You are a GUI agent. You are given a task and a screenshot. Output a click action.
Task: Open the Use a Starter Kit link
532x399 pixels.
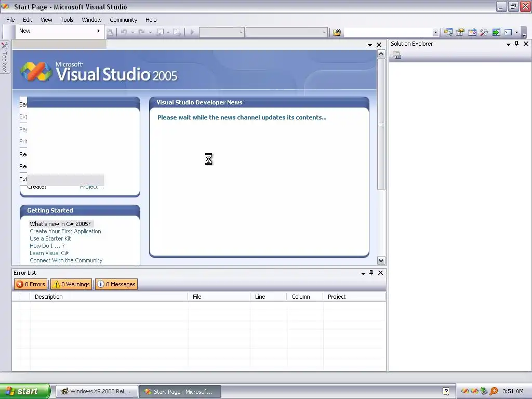pyautogui.click(x=50, y=238)
